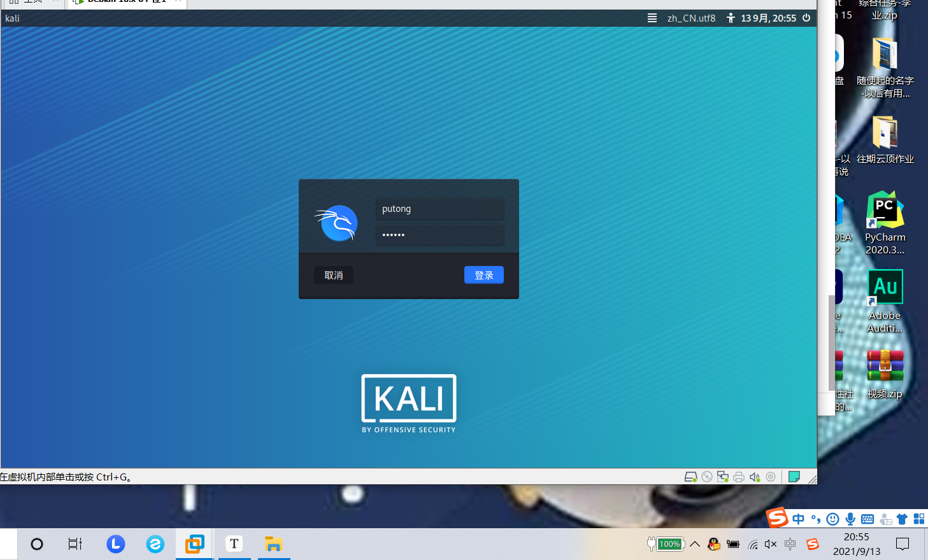The height and width of the screenshot is (560, 928).
Task: Open File Explorer on the taskbar
Action: pyautogui.click(x=274, y=544)
